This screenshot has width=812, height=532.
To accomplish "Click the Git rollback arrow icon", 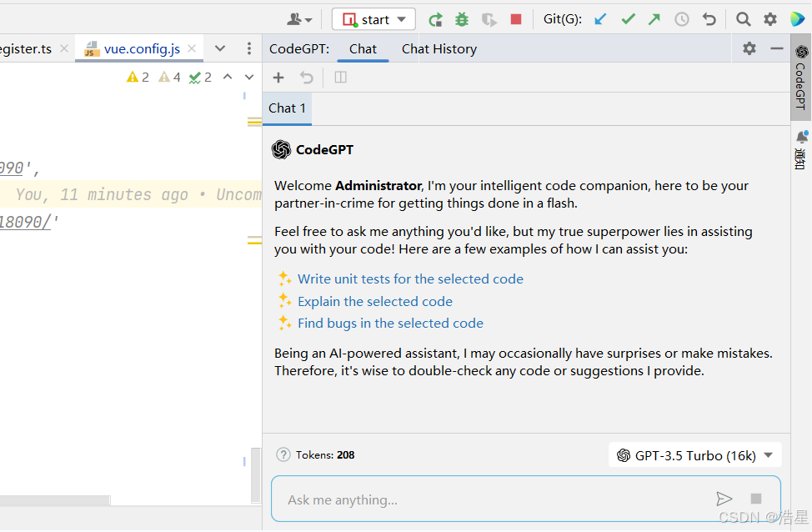I will click(709, 19).
